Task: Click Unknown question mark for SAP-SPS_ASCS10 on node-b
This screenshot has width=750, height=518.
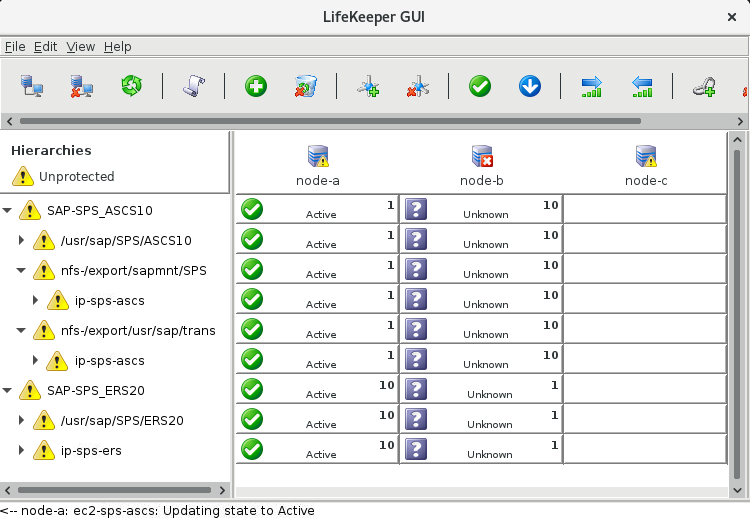Action: point(416,209)
